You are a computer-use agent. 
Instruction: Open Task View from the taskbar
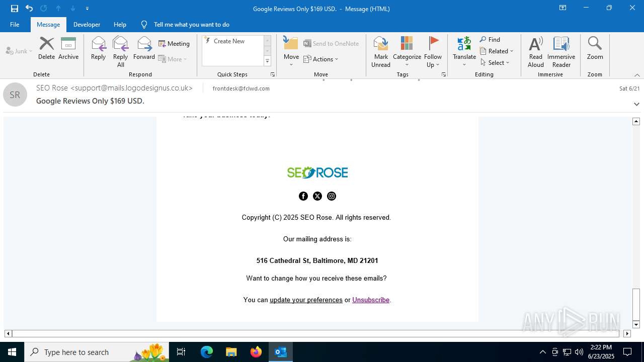tap(181, 352)
